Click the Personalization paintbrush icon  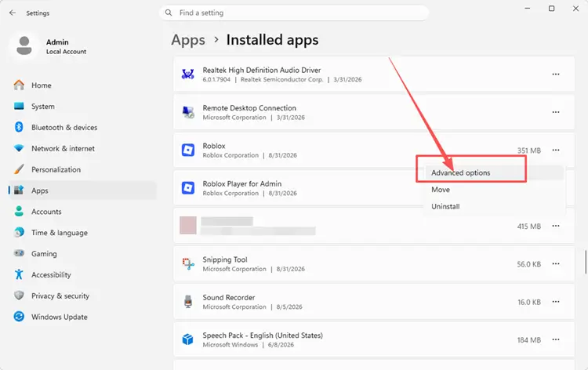coord(19,169)
